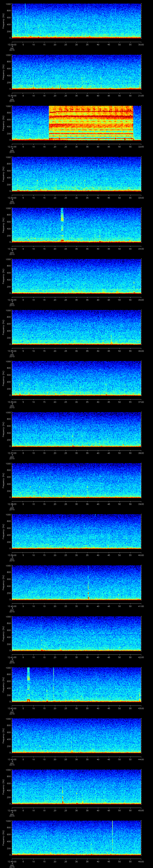Select the spectrogram panel starting at 12:34:00
This screenshot has width=153, height=868.
[76, 276]
